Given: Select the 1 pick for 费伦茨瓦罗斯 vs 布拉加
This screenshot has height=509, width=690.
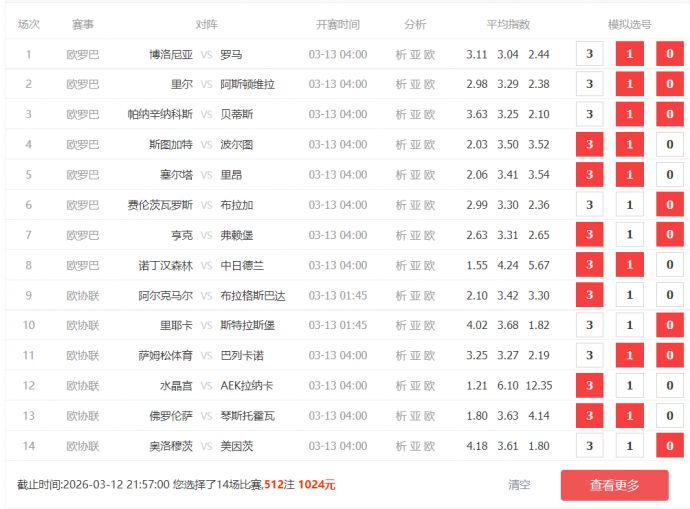Looking at the screenshot, I should coord(629,205).
